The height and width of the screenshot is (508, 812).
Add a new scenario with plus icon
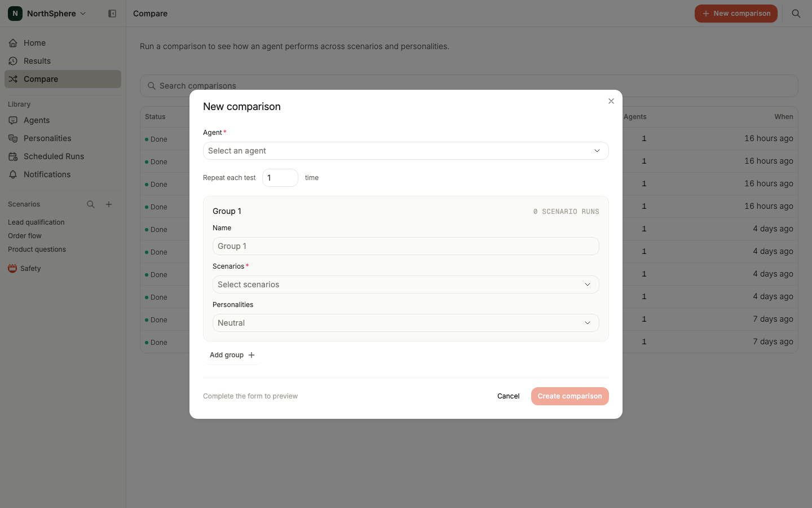[x=109, y=204]
